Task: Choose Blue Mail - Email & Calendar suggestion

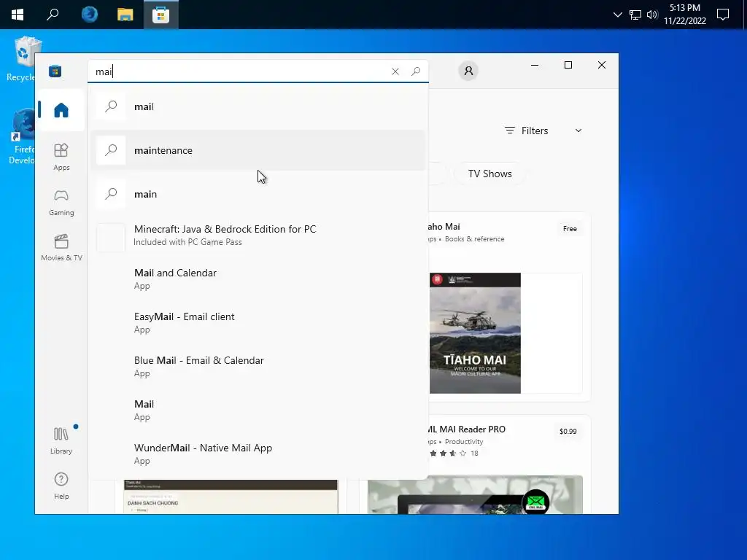Action: coord(258,367)
